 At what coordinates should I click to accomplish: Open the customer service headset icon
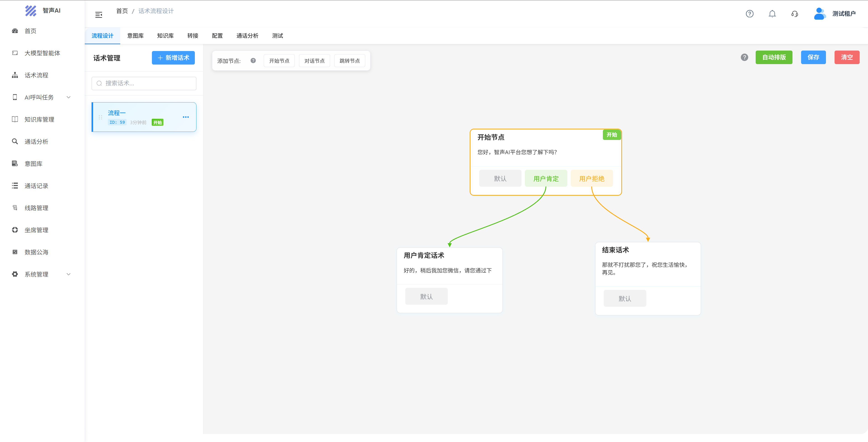[795, 14]
